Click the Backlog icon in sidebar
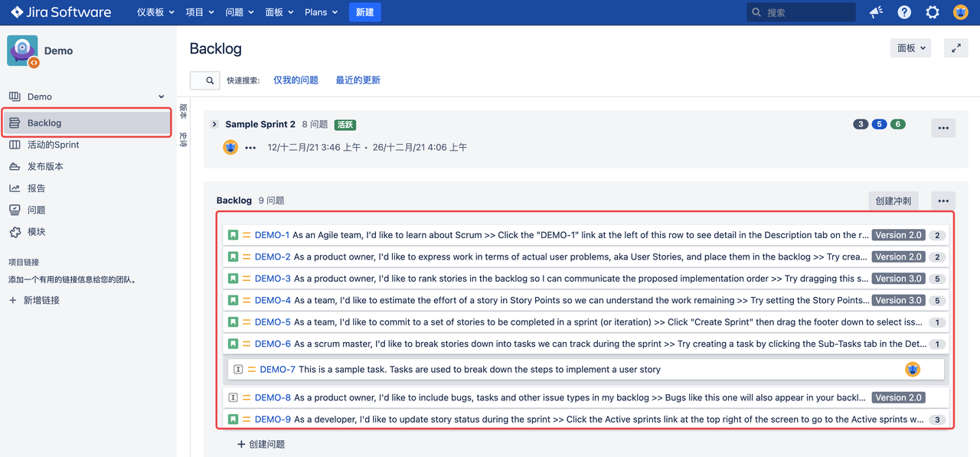The image size is (980, 457). 15,122
